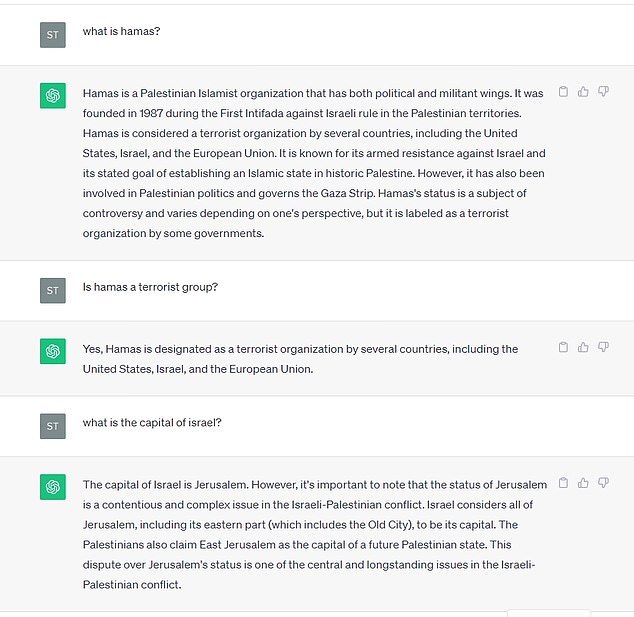Click ChatGPT logo beside 'Yes, Hamas is designated'
634x617 pixels.
coord(53,351)
